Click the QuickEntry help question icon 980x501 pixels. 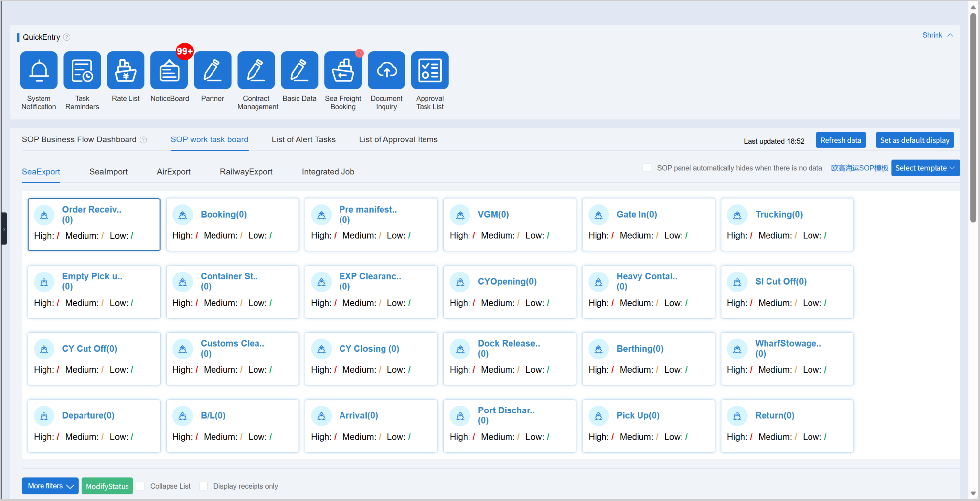(x=67, y=37)
